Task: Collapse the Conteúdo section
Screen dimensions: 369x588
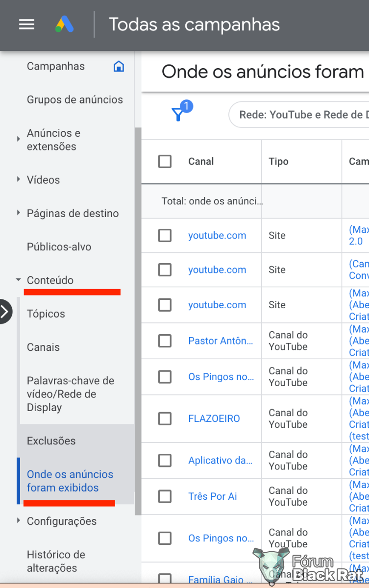Action: point(19,280)
